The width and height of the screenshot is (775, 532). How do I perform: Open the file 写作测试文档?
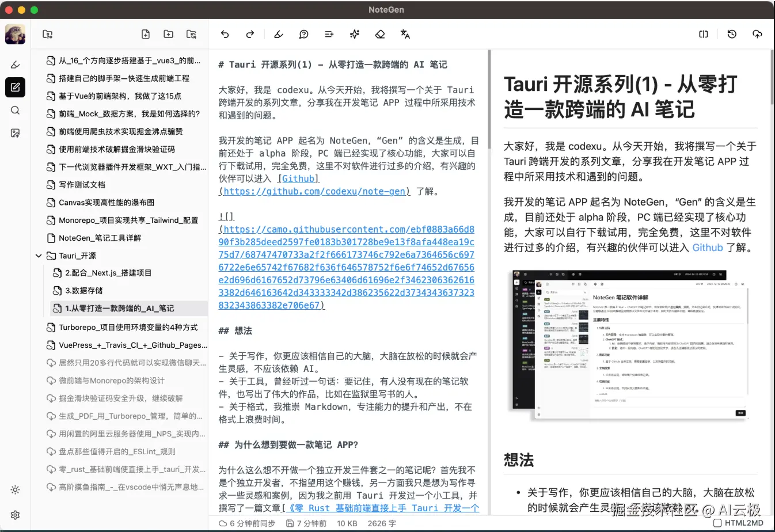click(82, 185)
